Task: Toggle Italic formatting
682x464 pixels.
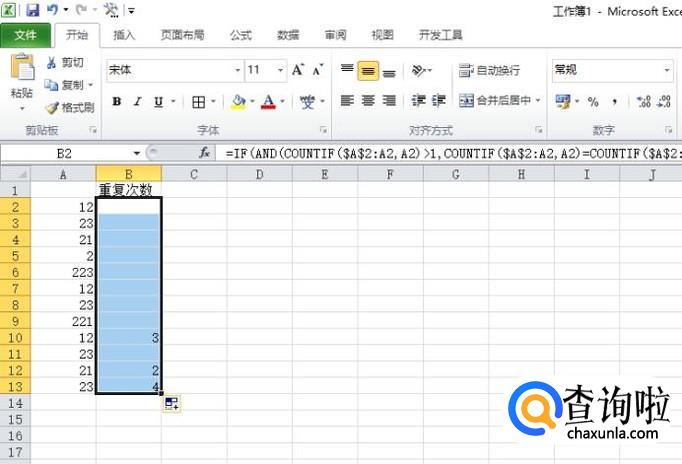Action: [137, 102]
